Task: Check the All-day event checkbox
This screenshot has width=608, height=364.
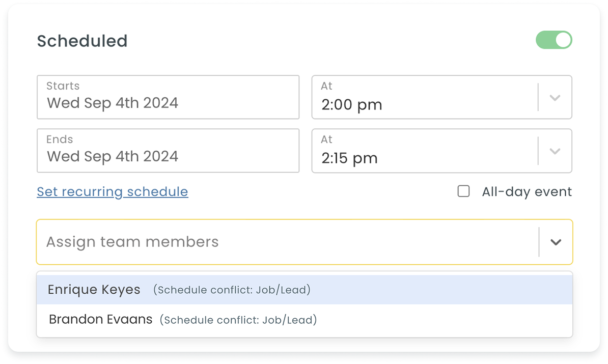Action: (464, 191)
